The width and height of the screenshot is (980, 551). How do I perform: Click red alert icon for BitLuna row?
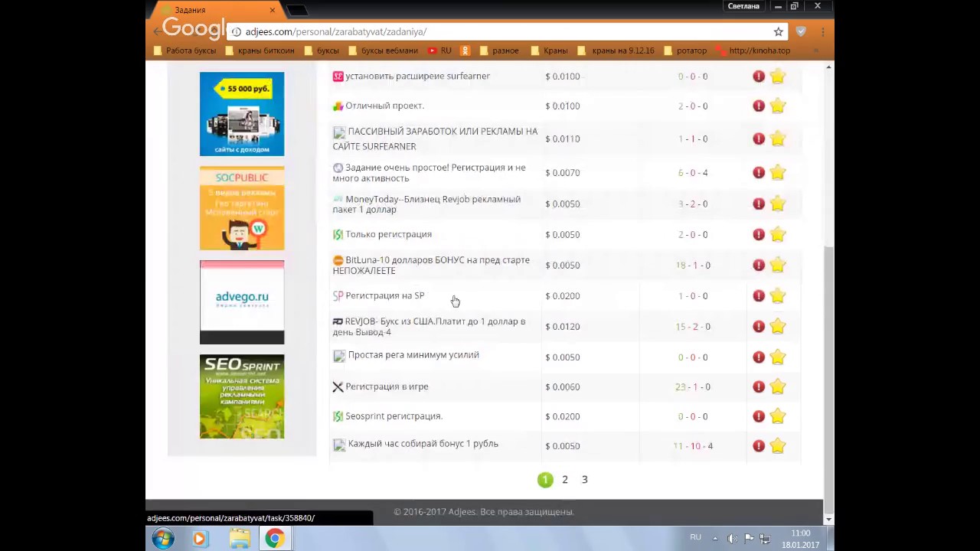(x=759, y=265)
